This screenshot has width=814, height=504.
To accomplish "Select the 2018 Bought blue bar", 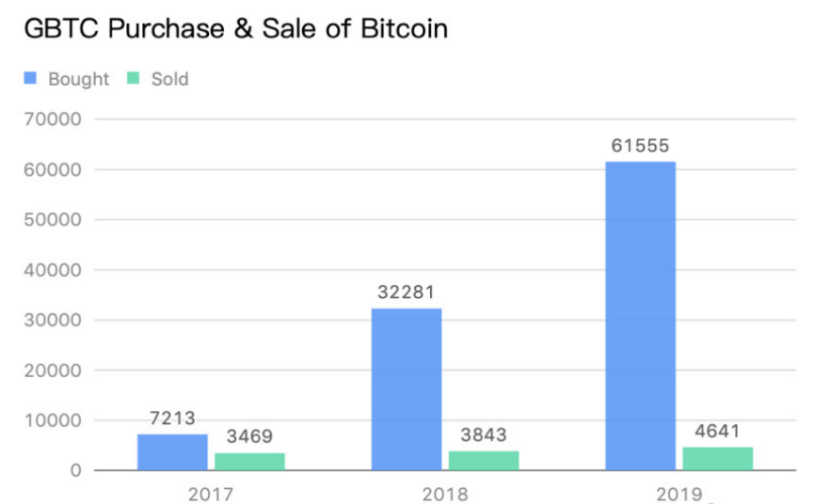I will (x=407, y=389).
